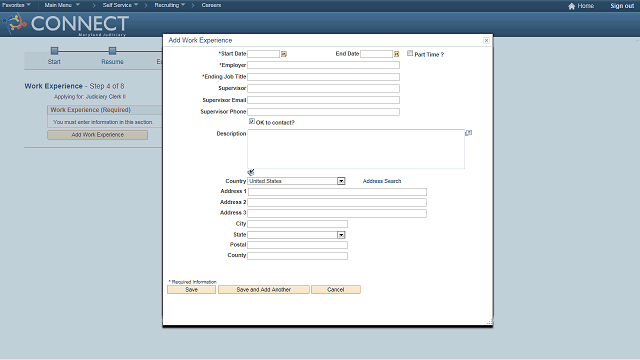Viewport: 640px width, 360px height.
Task: Click the Start step marker
Action: [x=54, y=51]
